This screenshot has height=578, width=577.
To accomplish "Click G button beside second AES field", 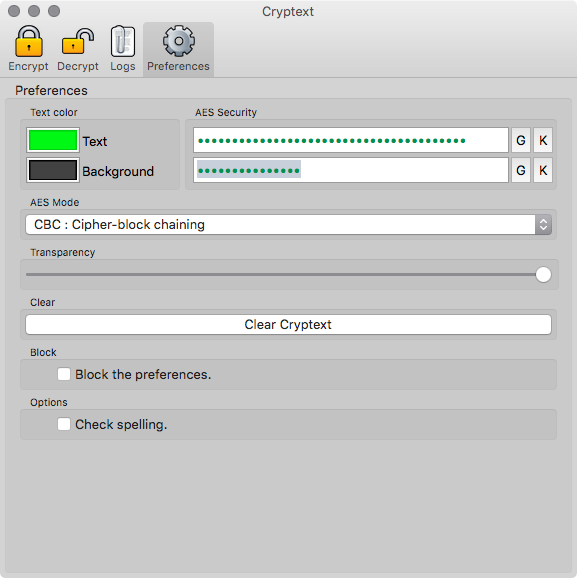I will click(x=521, y=170).
